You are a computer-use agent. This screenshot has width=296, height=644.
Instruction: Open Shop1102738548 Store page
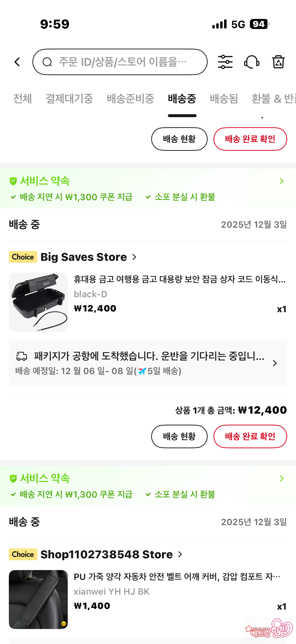coord(107,555)
